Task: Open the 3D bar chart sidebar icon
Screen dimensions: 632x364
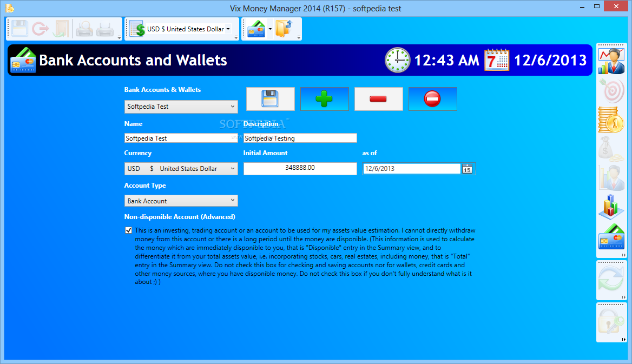Action: click(x=611, y=207)
